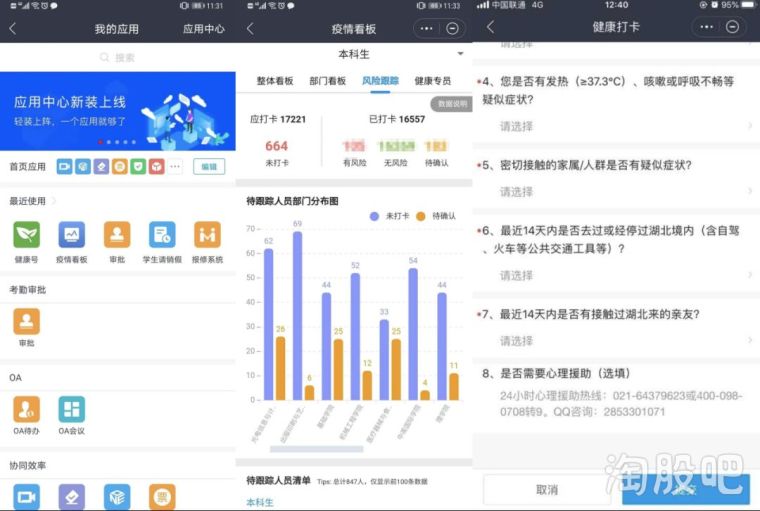Click the blue bar labeled 69
The image size is (760, 511).
(298, 316)
